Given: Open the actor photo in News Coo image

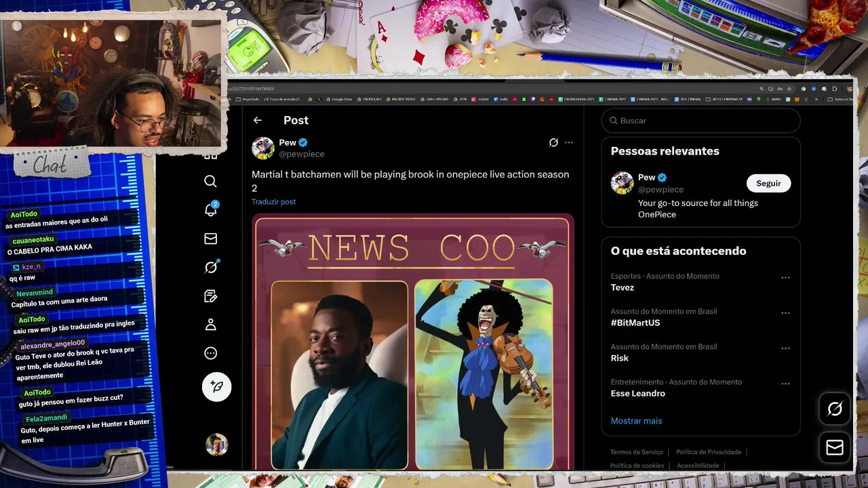Looking at the screenshot, I should [340, 375].
